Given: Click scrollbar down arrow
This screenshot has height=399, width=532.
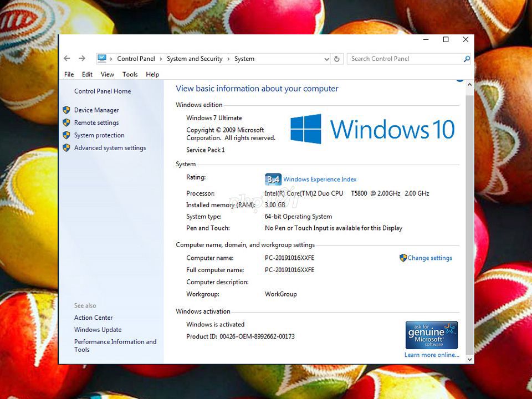Looking at the screenshot, I should point(469,359).
